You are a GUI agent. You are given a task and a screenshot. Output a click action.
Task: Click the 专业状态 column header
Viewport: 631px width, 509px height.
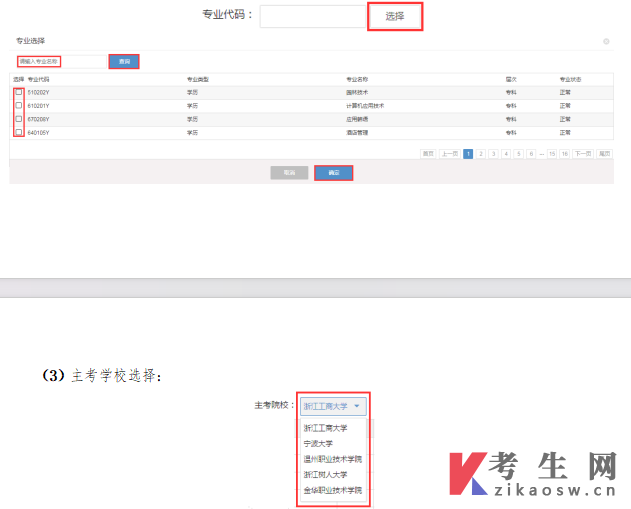[571, 79]
